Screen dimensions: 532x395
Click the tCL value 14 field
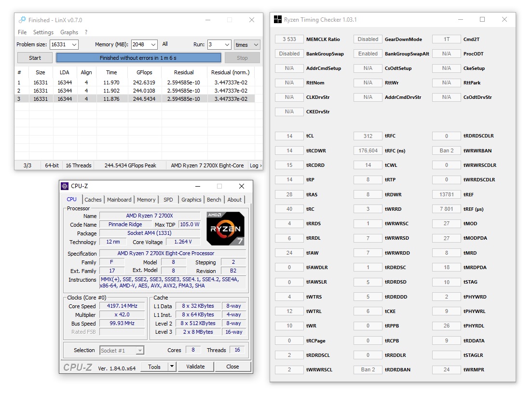[289, 136]
